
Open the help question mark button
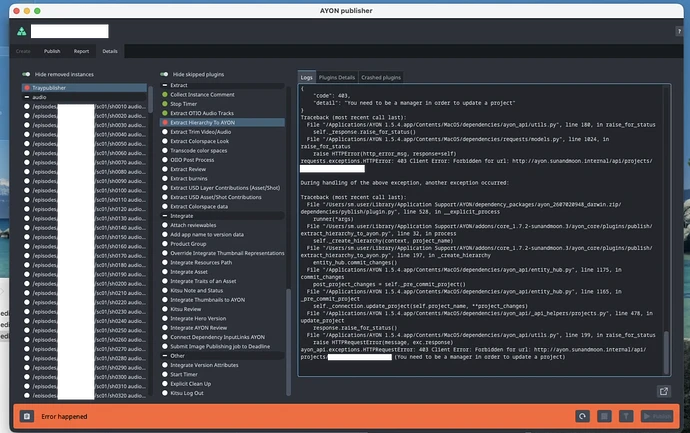[x=679, y=31]
